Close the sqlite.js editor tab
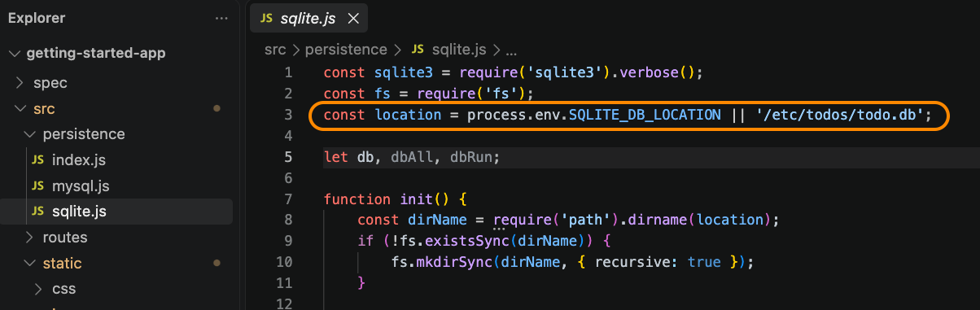The width and height of the screenshot is (980, 310). (x=353, y=18)
